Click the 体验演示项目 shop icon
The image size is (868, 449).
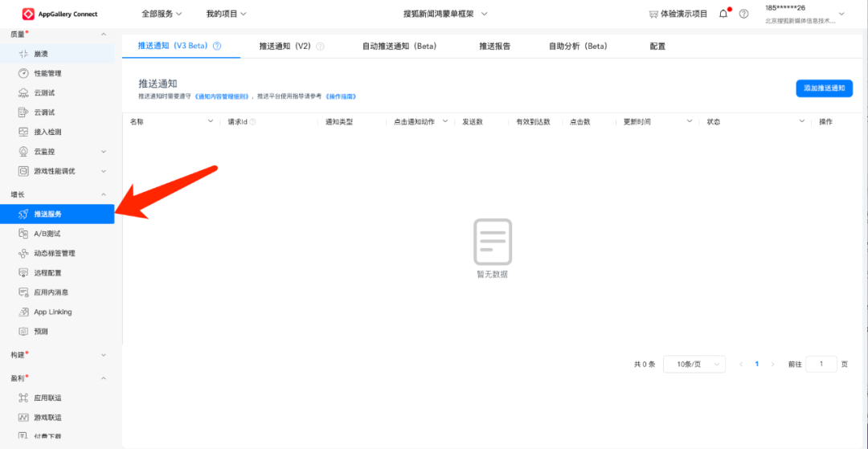coord(653,14)
